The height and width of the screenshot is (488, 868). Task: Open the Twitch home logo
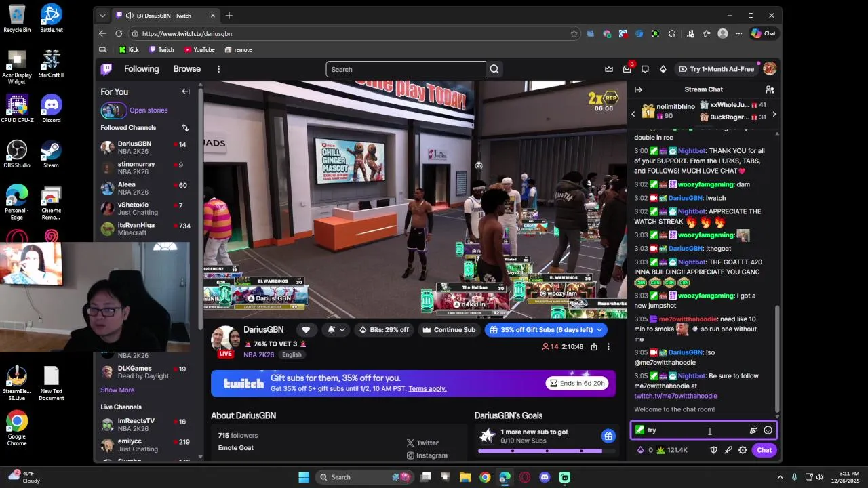click(x=106, y=69)
